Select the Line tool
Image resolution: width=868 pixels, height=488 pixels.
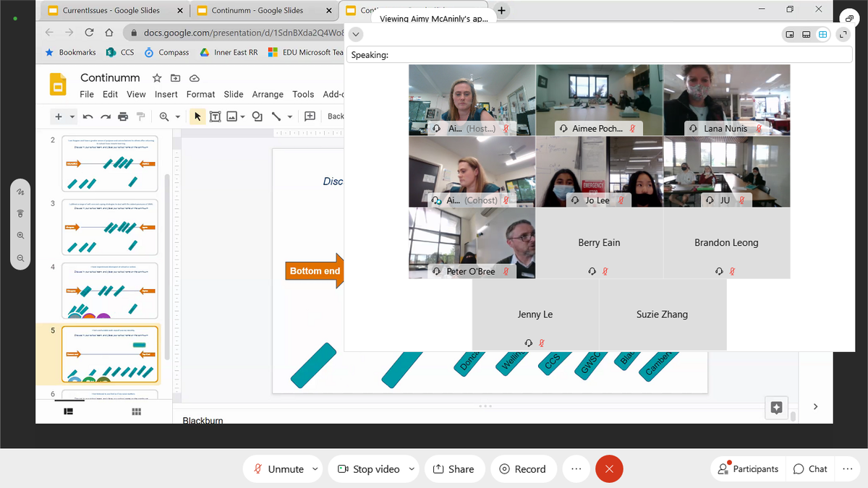coord(276,116)
